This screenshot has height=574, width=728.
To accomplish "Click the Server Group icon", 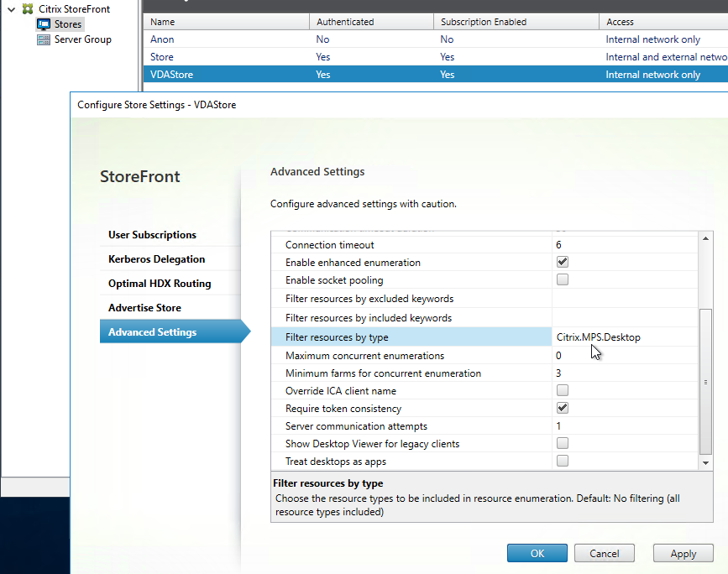I will [x=44, y=39].
